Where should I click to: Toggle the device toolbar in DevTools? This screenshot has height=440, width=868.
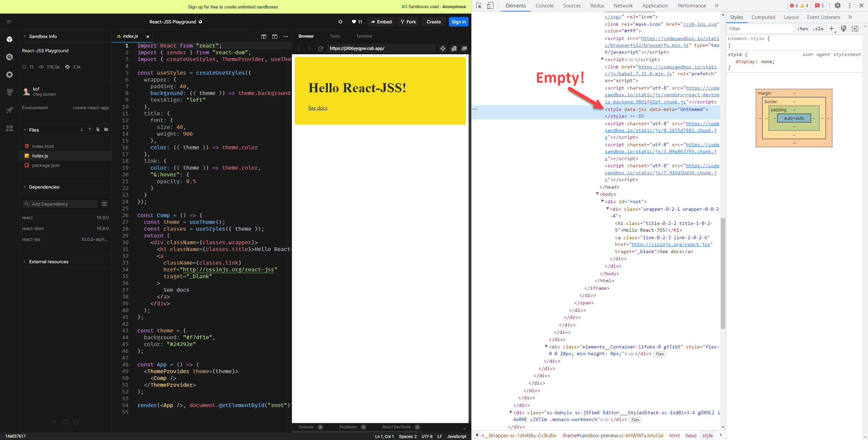(x=489, y=5)
